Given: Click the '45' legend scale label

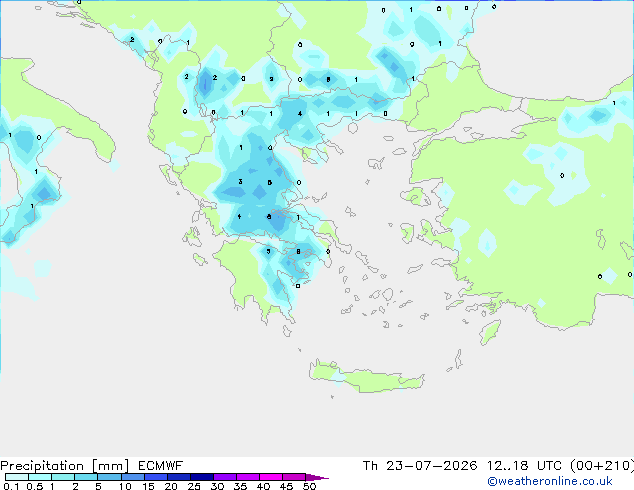Looking at the screenshot, I should (x=286, y=486).
